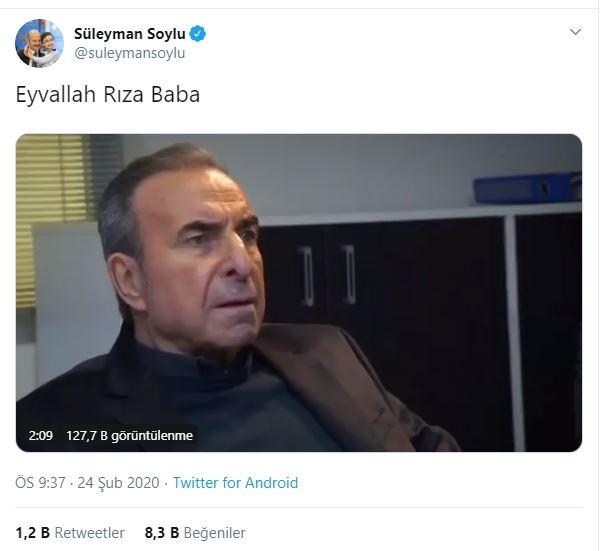Expand the tweet options chevron
This screenshot has width=601, height=551.
click(575, 32)
